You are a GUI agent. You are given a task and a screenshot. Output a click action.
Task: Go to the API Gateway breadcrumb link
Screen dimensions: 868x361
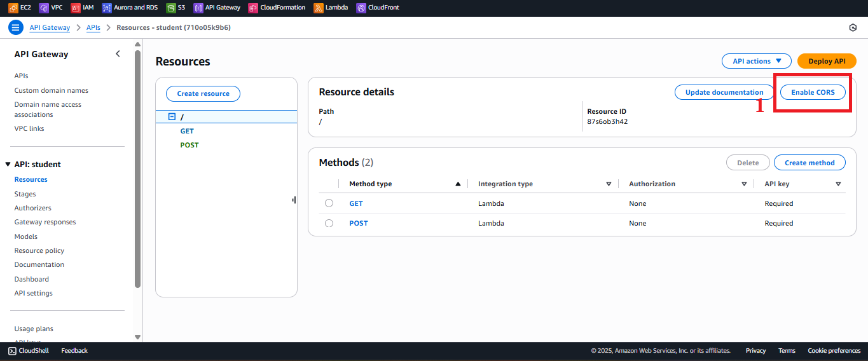[x=50, y=27]
